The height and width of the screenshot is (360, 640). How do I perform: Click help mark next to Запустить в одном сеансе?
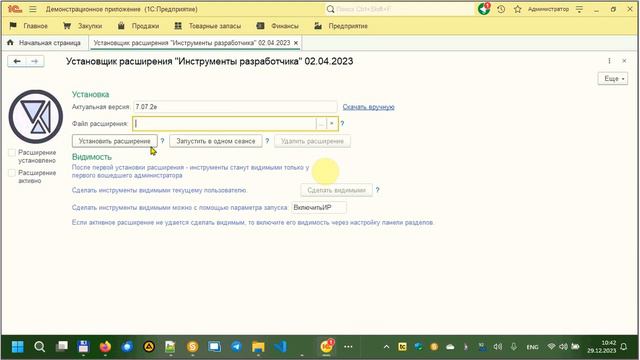(267, 141)
